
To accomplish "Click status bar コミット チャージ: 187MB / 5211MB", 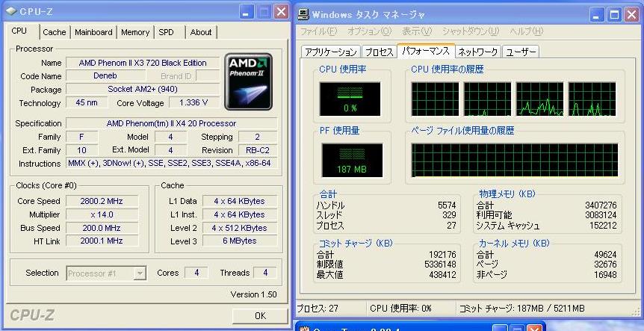I will pos(521,309).
